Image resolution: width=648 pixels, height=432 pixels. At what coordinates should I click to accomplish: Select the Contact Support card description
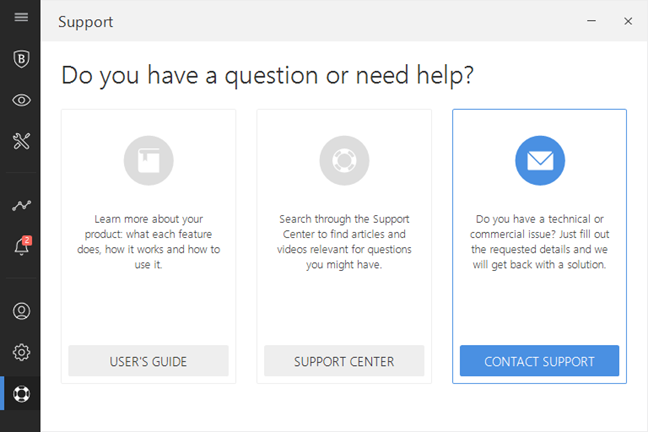pyautogui.click(x=540, y=242)
